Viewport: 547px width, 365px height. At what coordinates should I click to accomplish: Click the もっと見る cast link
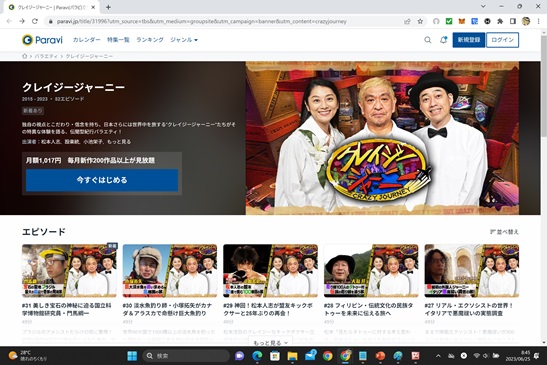[119, 142]
